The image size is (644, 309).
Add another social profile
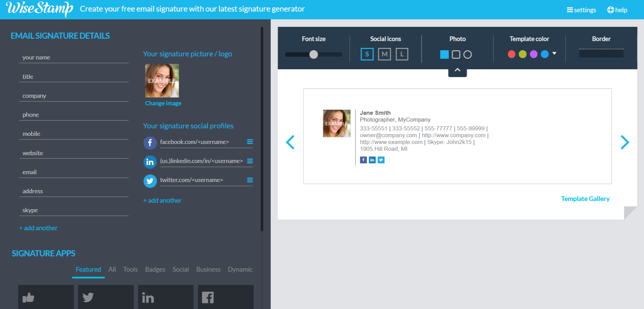(162, 200)
